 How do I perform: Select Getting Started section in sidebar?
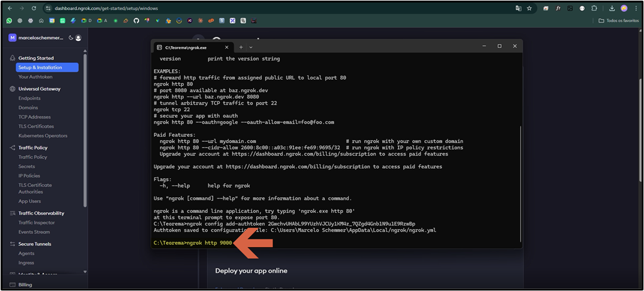pyautogui.click(x=36, y=58)
